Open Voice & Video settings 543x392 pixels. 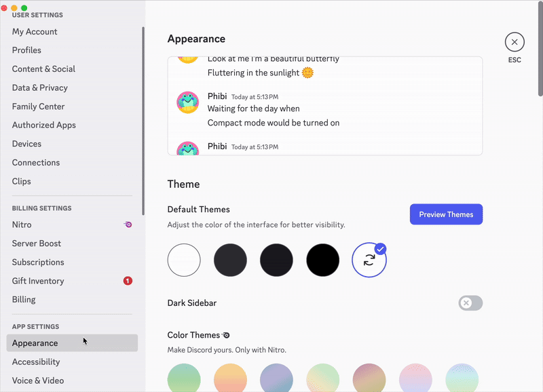[72, 380]
